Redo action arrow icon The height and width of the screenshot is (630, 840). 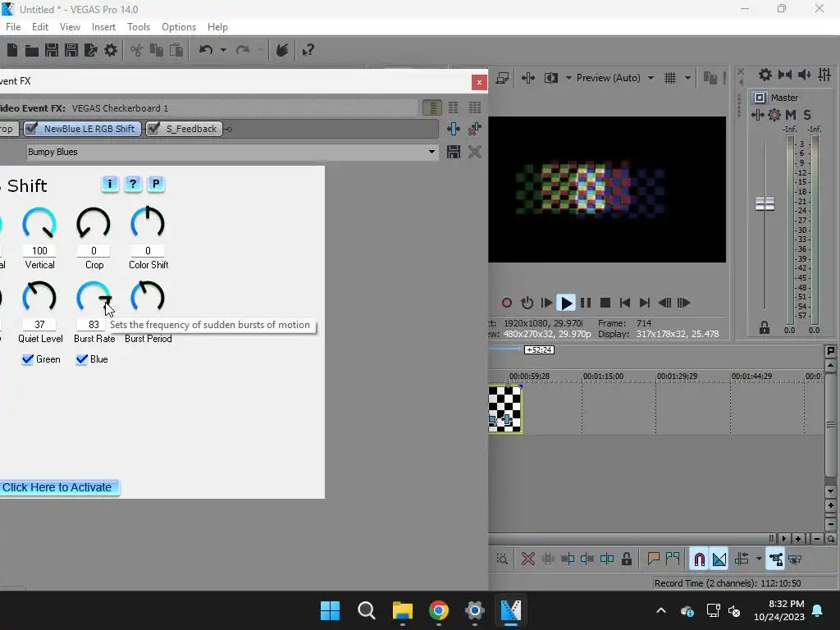(243, 50)
